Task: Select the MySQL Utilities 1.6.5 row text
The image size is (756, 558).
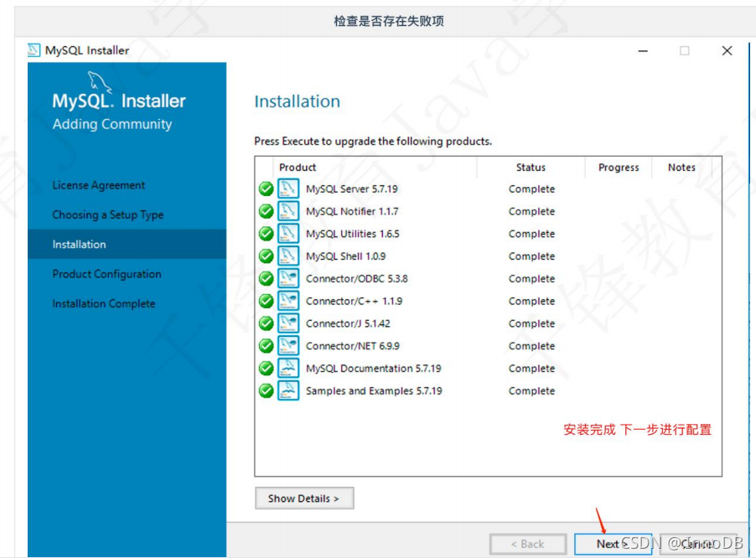Action: (x=353, y=234)
